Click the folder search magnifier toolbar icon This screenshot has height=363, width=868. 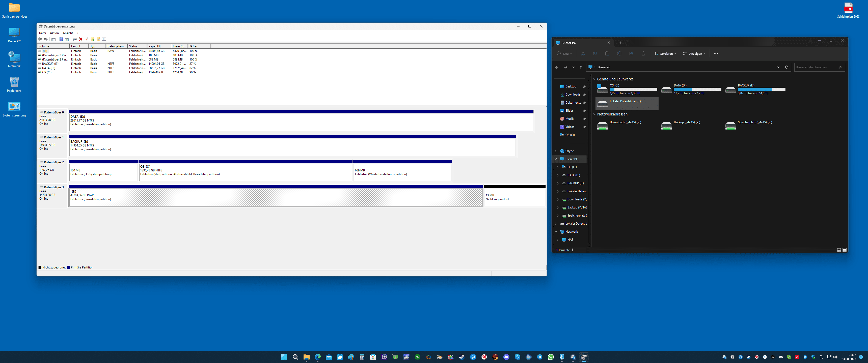tap(98, 39)
